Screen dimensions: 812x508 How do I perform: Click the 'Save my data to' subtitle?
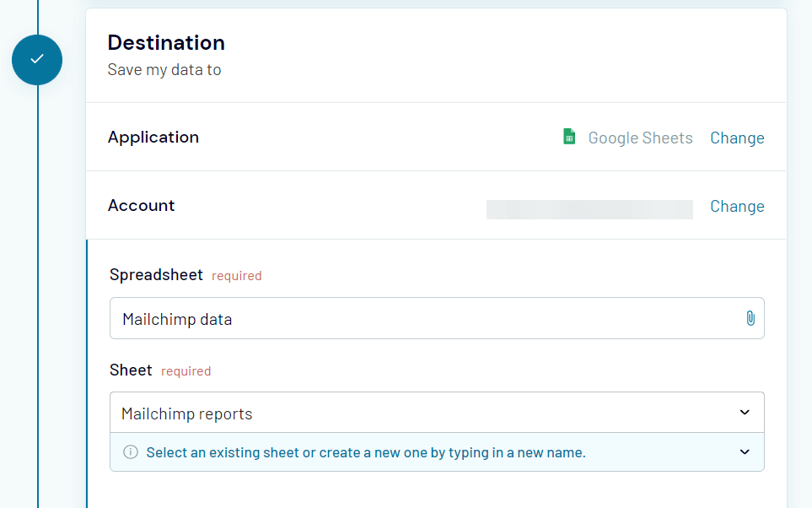164,69
